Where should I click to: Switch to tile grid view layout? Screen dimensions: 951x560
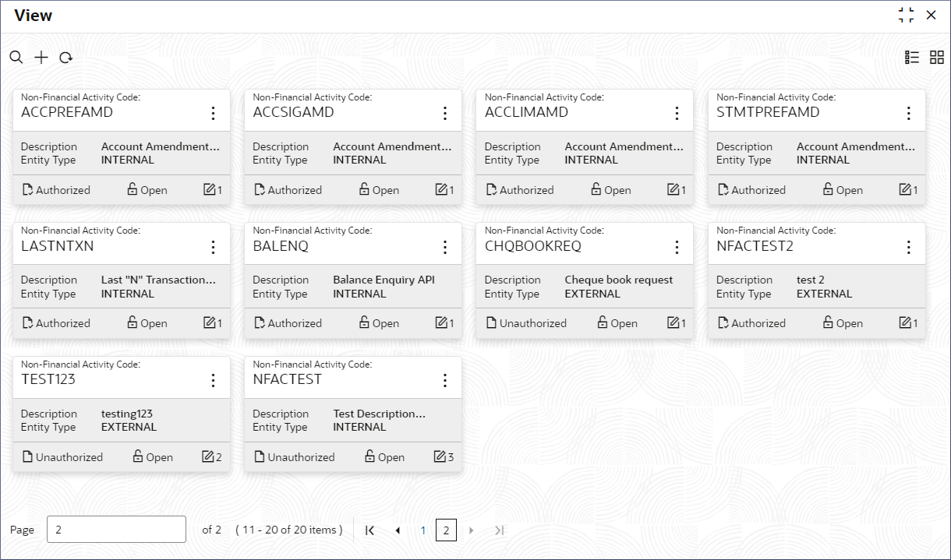pyautogui.click(x=937, y=58)
